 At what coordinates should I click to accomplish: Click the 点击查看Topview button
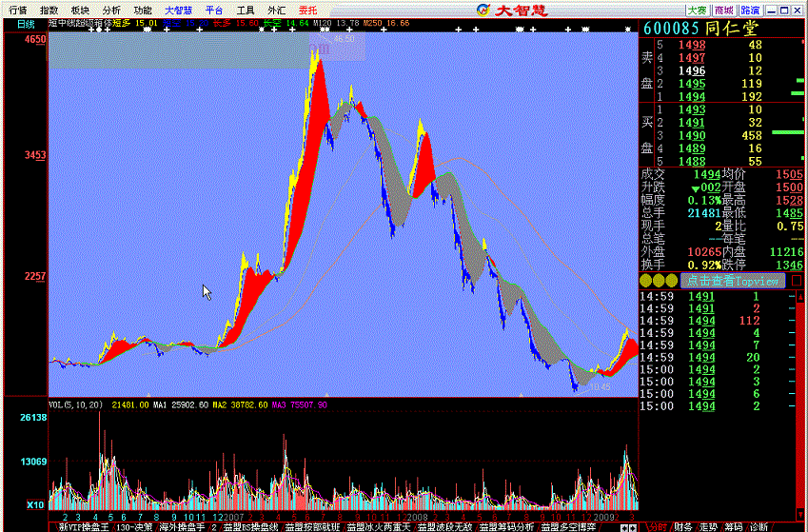pyautogui.click(x=732, y=281)
